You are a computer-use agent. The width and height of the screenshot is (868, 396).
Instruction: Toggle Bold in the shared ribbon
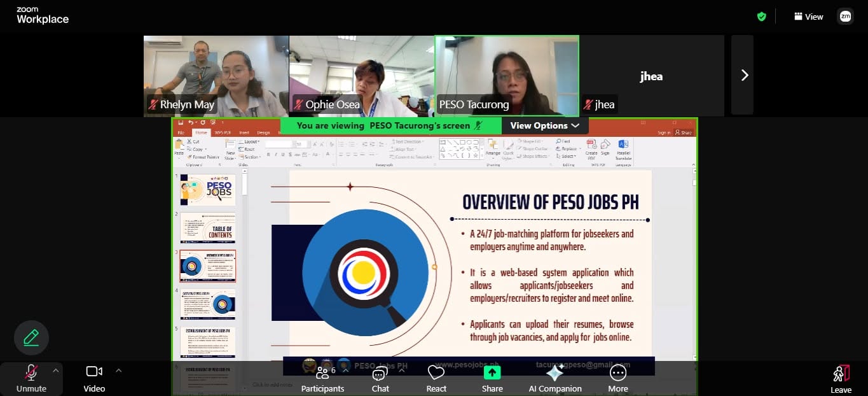[268, 154]
